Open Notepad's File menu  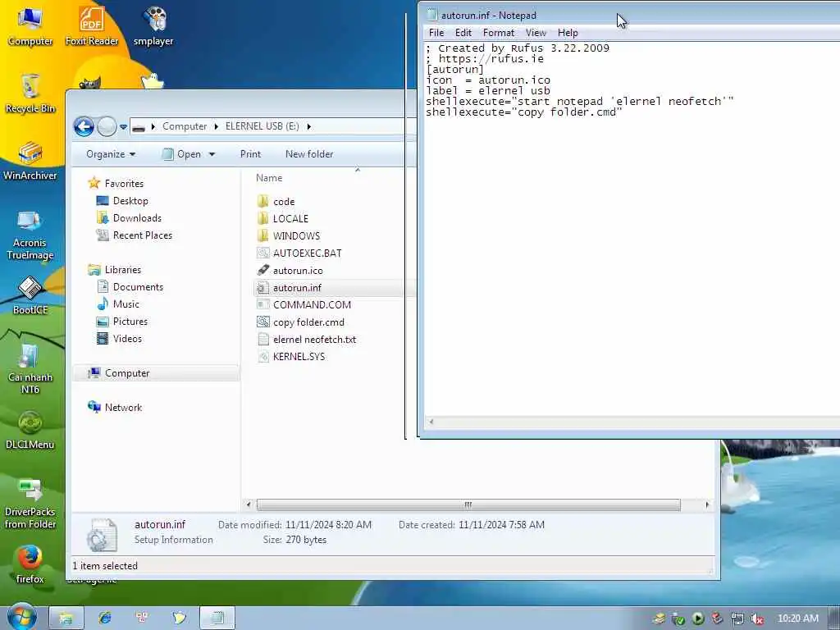click(436, 33)
